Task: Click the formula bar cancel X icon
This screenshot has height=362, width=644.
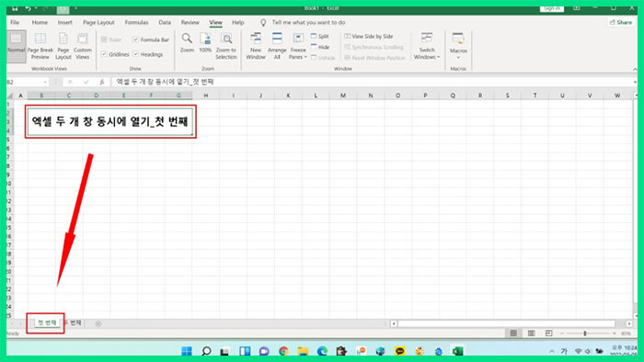Action: (70, 82)
